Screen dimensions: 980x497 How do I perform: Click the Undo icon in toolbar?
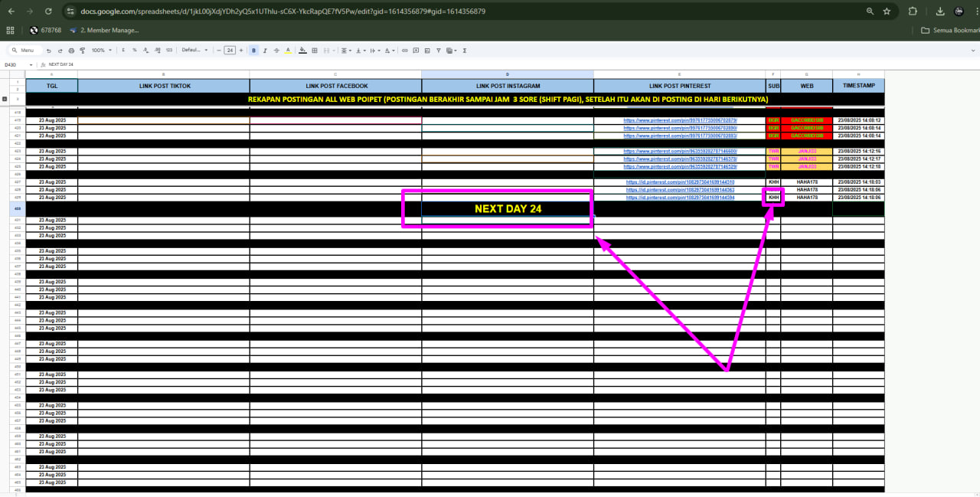click(49, 51)
